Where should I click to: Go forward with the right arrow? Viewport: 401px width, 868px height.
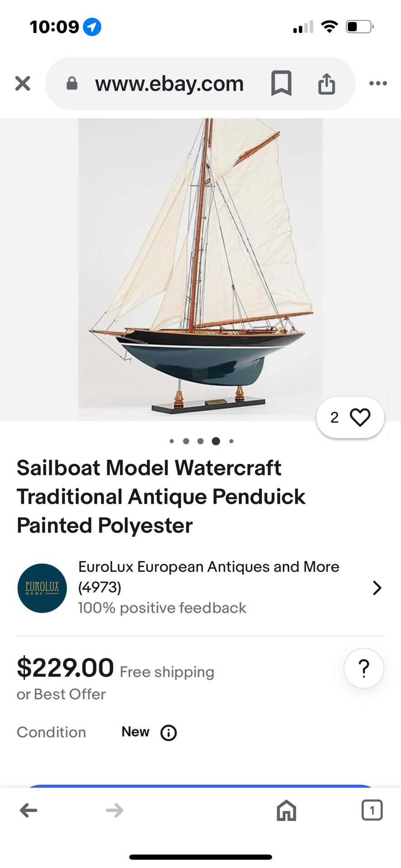tap(114, 810)
